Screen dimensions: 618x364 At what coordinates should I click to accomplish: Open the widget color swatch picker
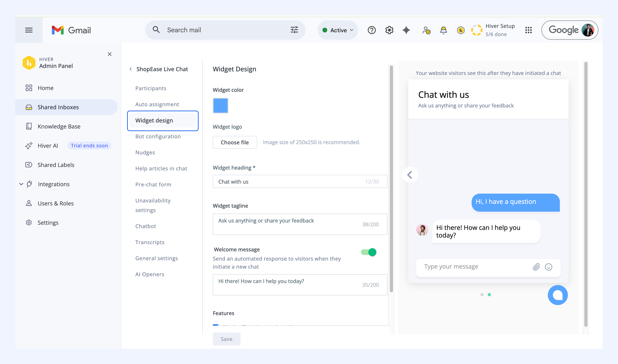pos(220,106)
